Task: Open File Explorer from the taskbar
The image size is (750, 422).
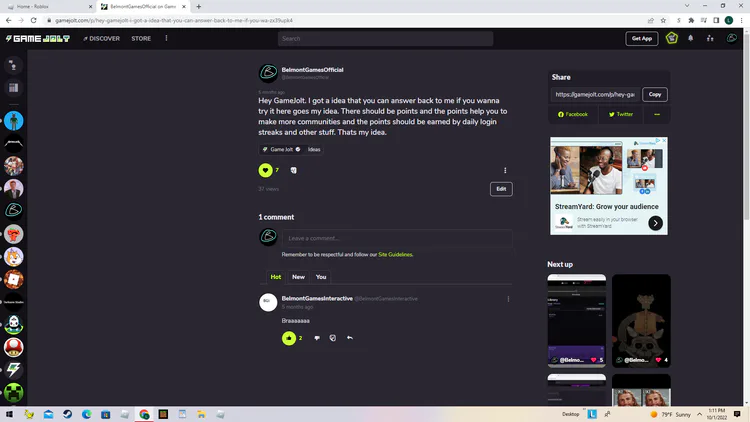Action: 201,414
